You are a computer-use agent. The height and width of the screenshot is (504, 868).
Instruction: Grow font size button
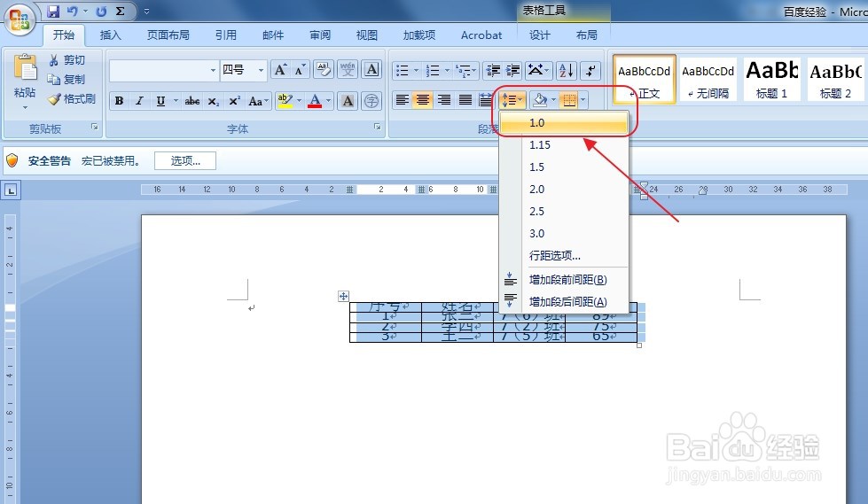280,70
